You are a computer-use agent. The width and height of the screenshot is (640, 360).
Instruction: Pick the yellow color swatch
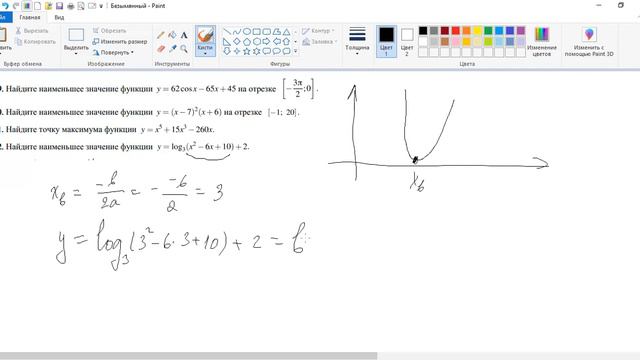click(478, 31)
